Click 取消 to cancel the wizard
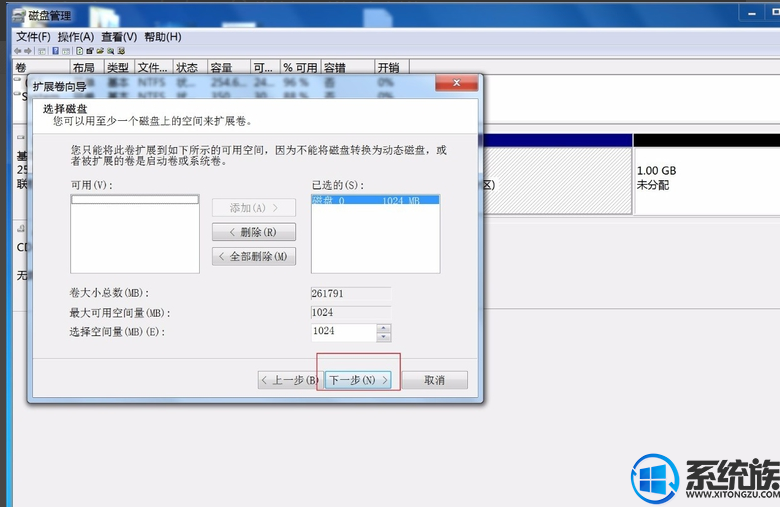The height and width of the screenshot is (507, 780). 434,380
